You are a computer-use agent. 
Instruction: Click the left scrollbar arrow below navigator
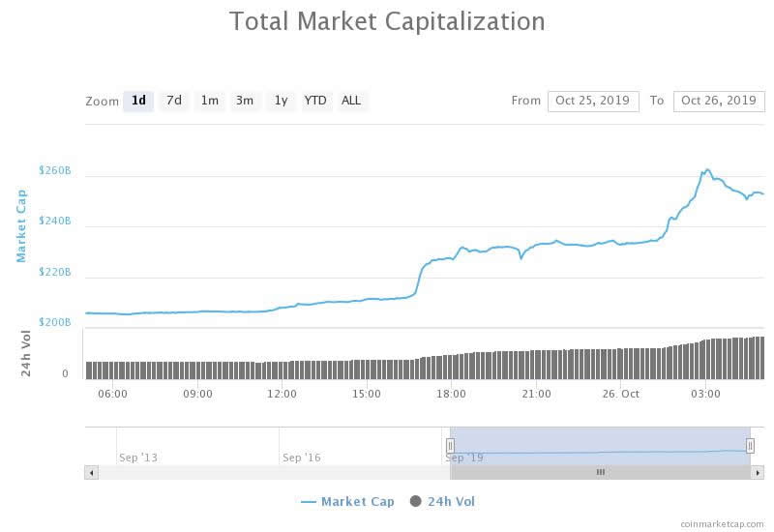(x=92, y=472)
